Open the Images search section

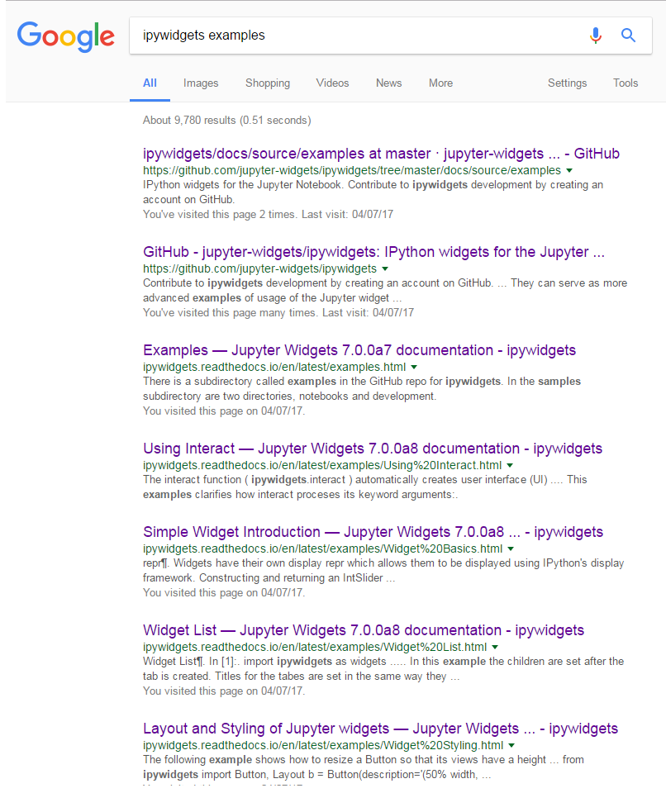(x=201, y=83)
